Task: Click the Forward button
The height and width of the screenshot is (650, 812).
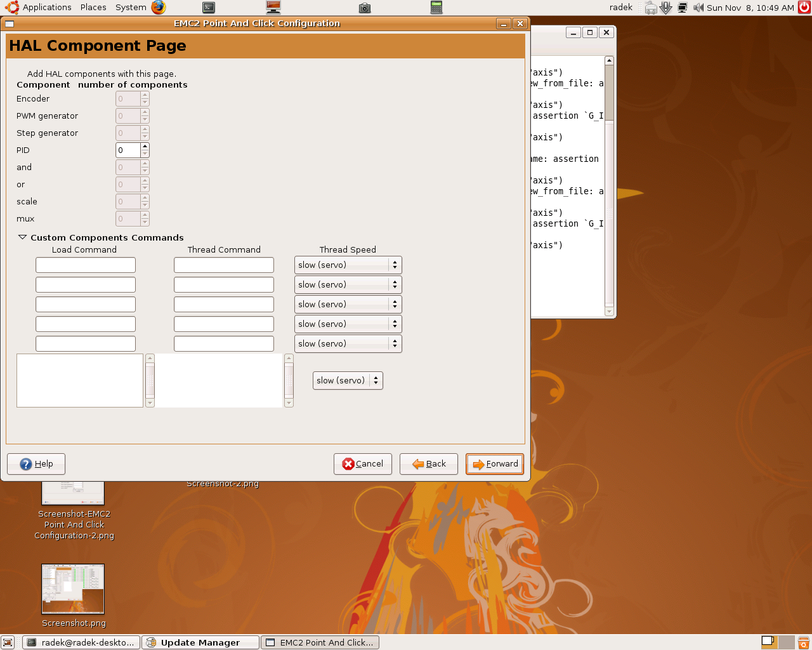Action: click(495, 463)
